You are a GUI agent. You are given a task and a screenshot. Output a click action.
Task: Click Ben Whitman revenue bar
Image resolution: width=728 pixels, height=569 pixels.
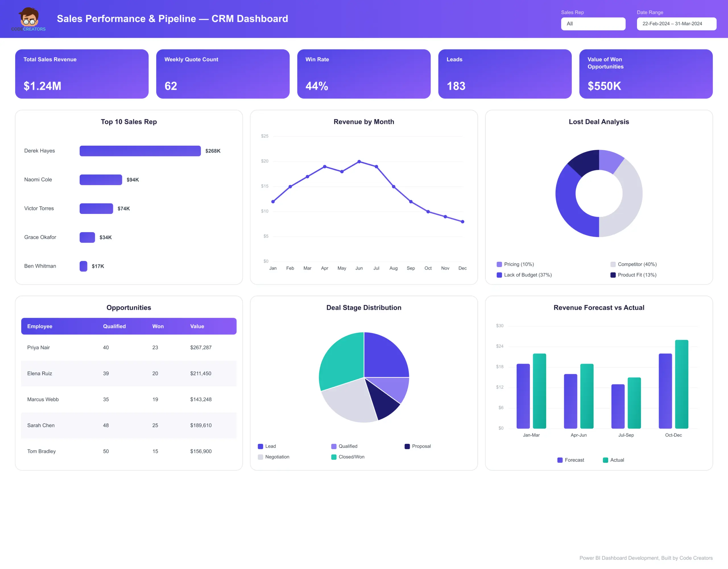tap(83, 266)
